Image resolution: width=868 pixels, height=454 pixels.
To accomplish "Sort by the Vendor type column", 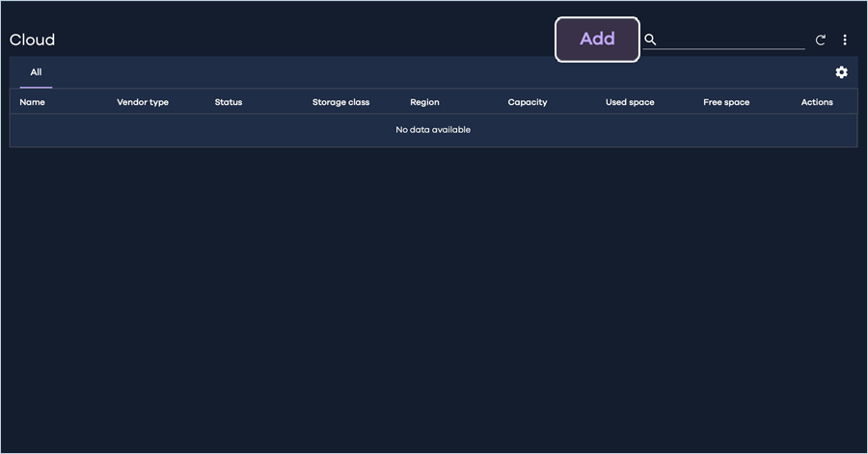I will point(143,102).
